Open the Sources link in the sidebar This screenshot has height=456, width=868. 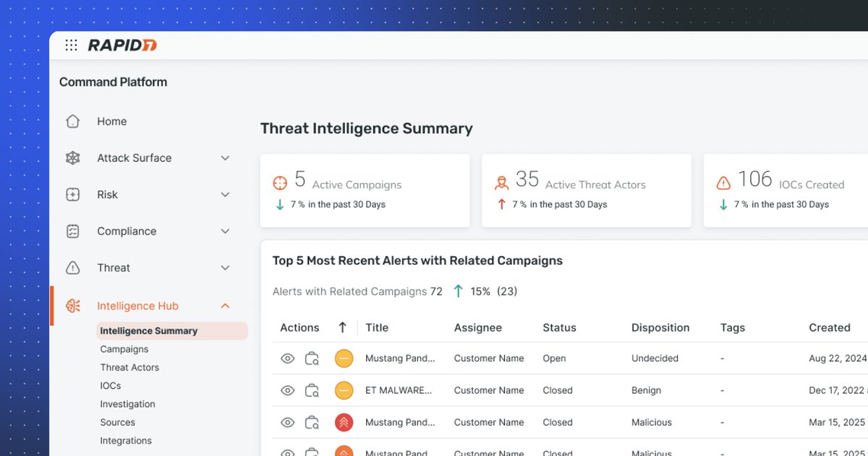coord(117,422)
